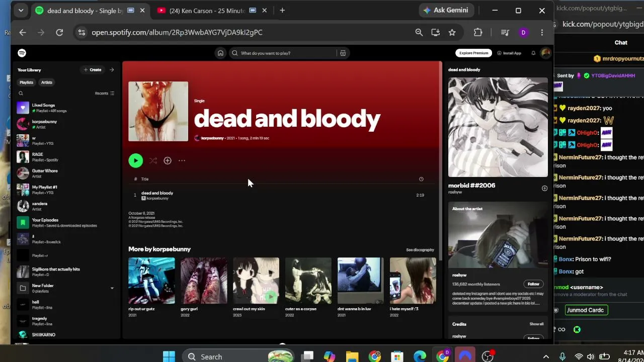Open File Explorer from the taskbar

(x=352, y=356)
